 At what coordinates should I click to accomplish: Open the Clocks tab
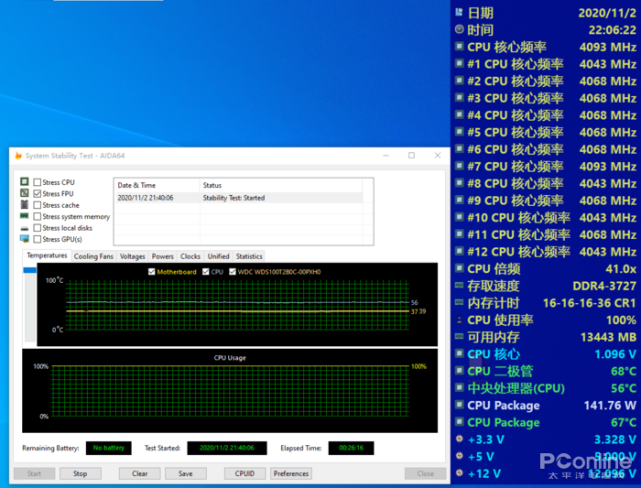191,256
